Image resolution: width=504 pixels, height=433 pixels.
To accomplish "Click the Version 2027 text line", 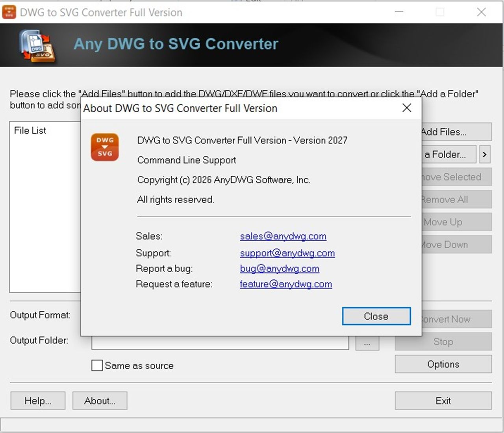I will pos(242,140).
